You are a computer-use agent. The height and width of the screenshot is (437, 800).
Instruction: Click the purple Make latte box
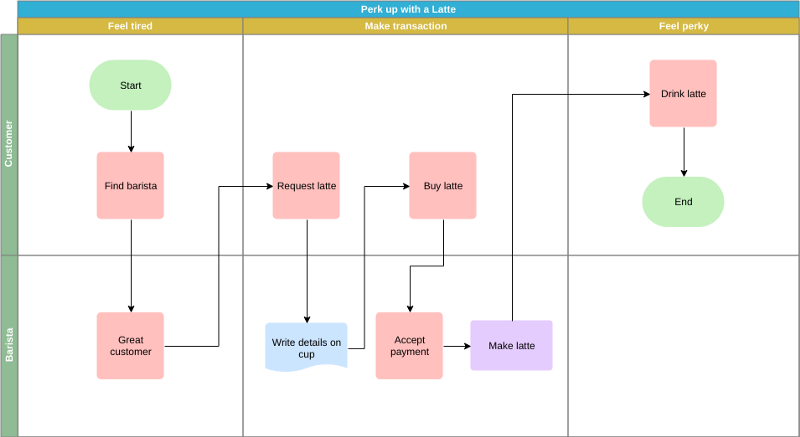pos(511,345)
